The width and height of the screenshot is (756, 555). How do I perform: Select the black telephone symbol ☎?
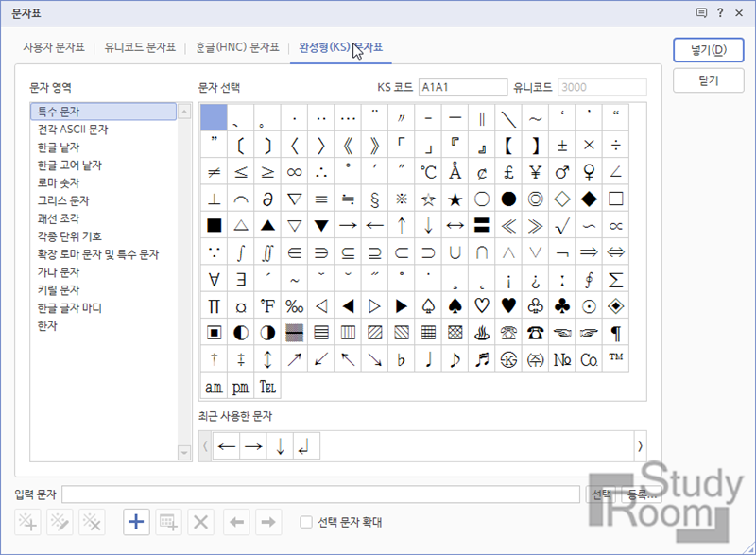tap(535, 332)
